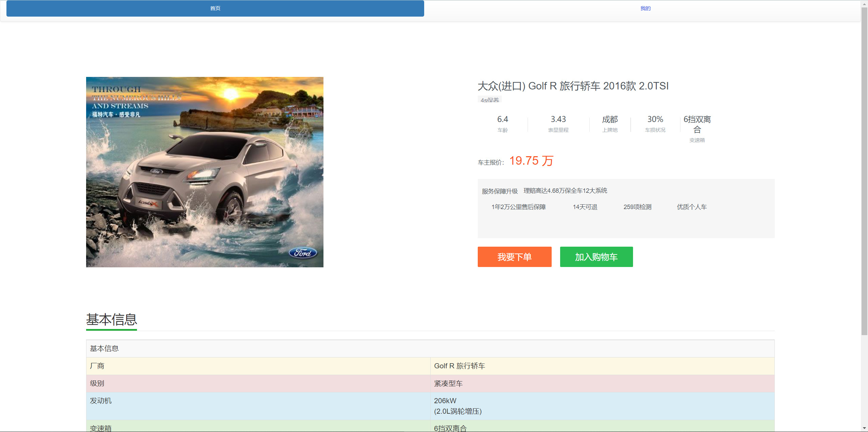Click the 6.4 车龄 stat
The width and height of the screenshot is (868, 432).
click(502, 124)
